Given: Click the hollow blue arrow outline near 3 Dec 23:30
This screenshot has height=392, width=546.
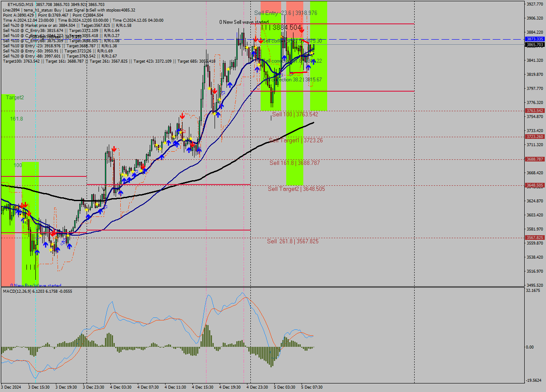Looking at the screenshot, I should coord(106,207).
